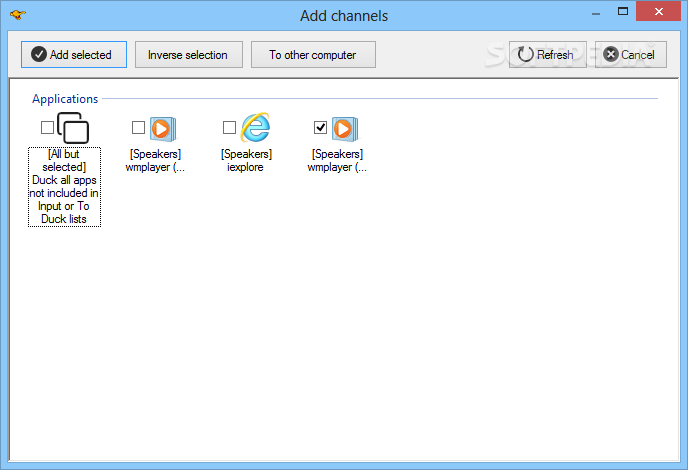688x470 pixels.
Task: Click the Add selected button
Action: pos(74,55)
